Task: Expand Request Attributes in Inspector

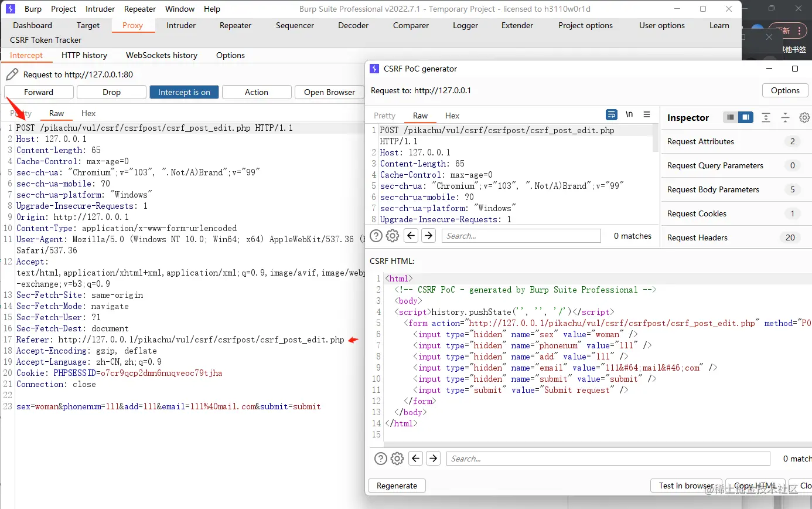Action: click(x=736, y=141)
